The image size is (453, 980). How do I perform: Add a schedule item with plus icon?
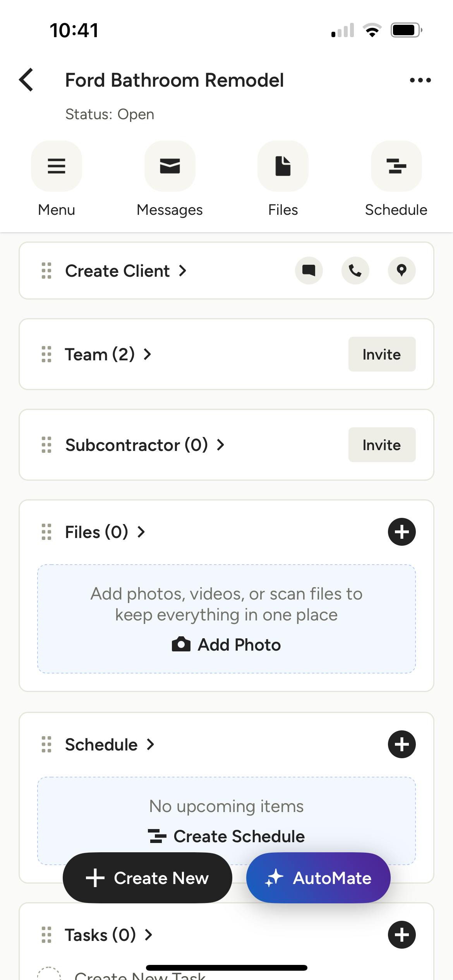point(402,744)
